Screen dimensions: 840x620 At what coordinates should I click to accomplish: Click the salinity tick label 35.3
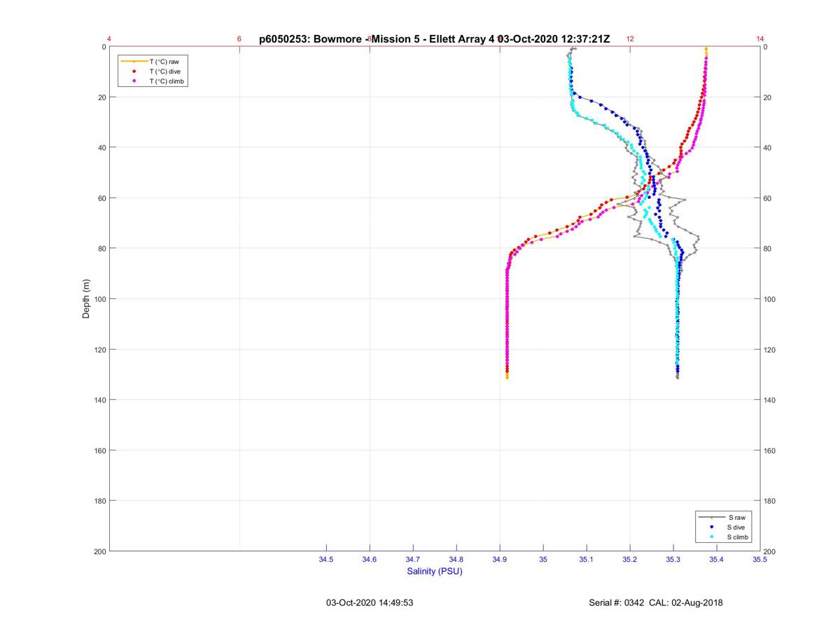click(673, 560)
